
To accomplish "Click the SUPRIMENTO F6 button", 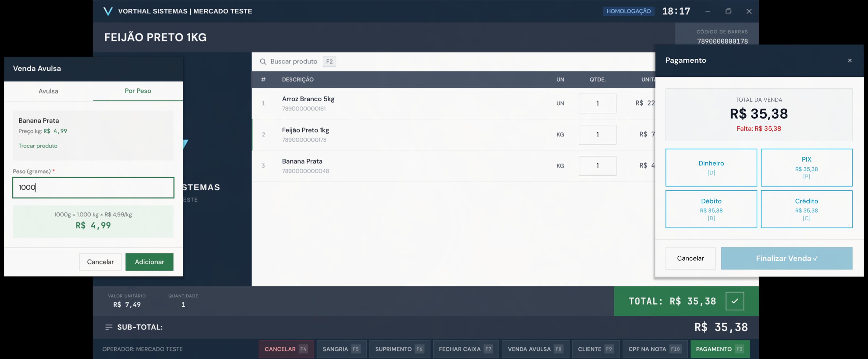I will pyautogui.click(x=399, y=349).
